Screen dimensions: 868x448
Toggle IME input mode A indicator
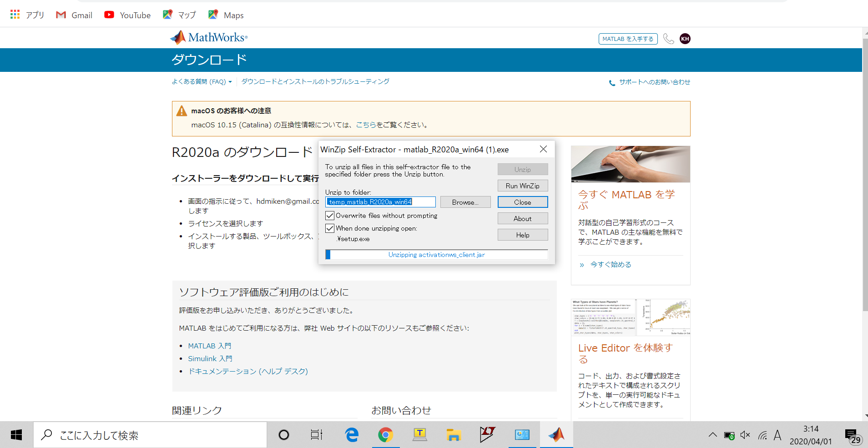pyautogui.click(x=777, y=435)
